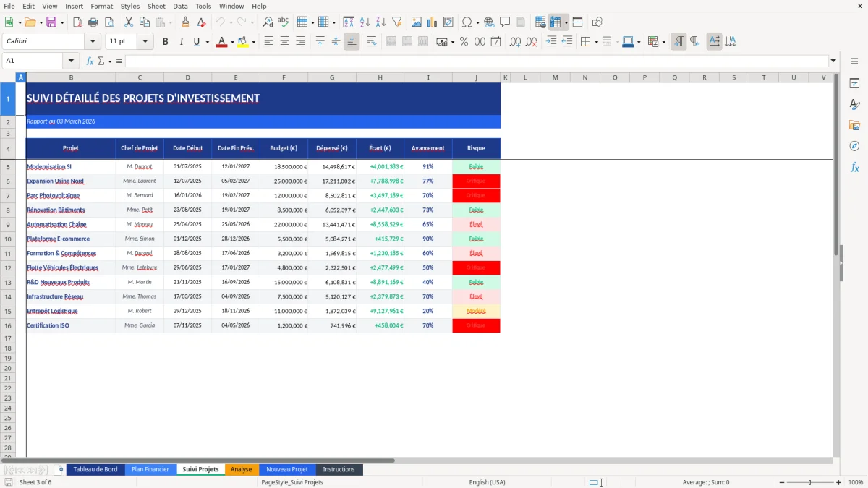Split the window at the cursor
Image resolution: width=868 pixels, height=488 pixels.
click(577, 22)
